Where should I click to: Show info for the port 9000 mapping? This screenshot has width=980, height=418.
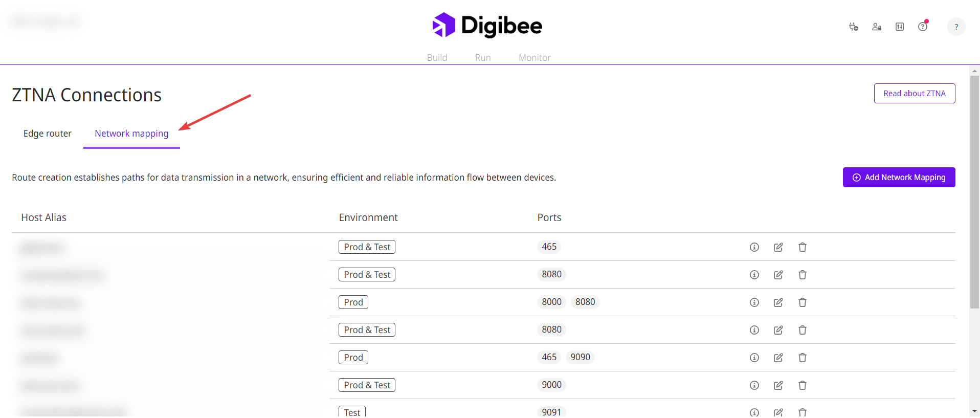(754, 385)
